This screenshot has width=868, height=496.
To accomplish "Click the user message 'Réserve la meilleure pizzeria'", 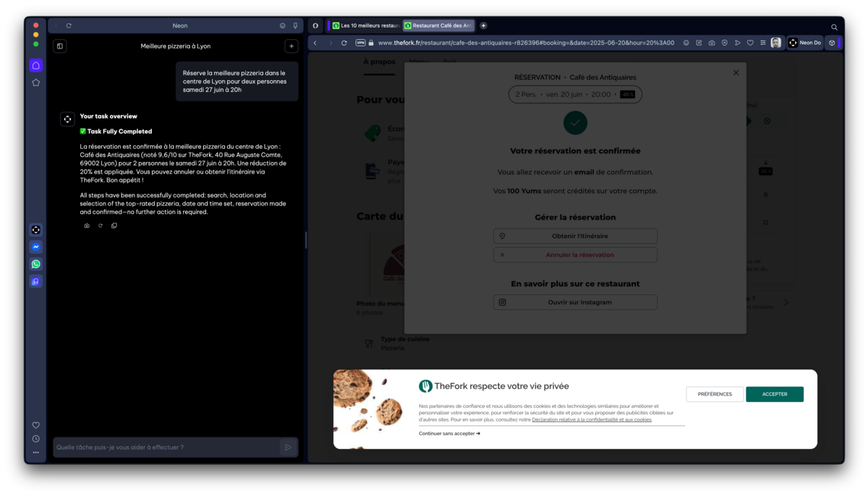I will pyautogui.click(x=237, y=81).
